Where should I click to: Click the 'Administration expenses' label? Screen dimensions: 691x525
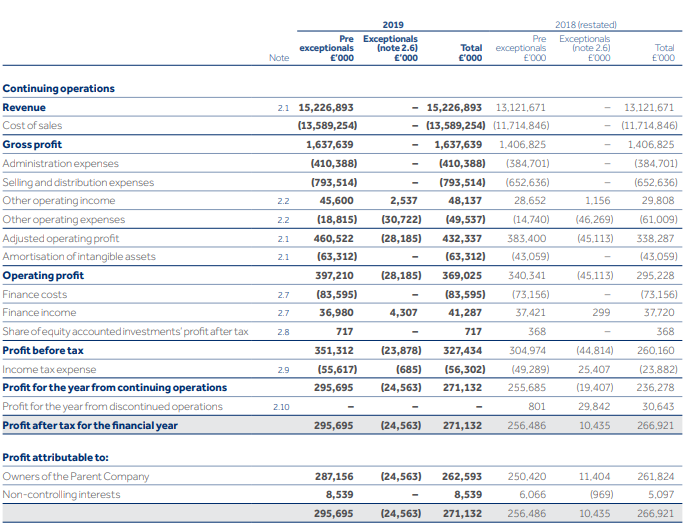coord(61,164)
